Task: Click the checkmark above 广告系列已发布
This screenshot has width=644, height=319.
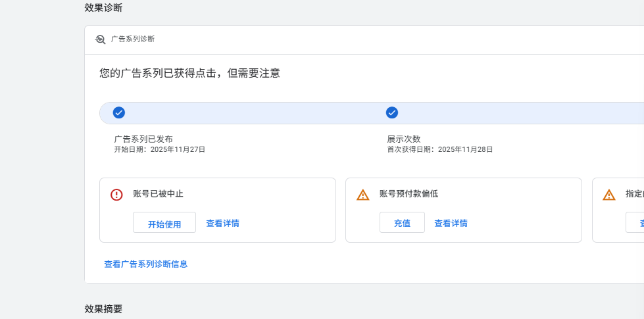Action: click(119, 112)
